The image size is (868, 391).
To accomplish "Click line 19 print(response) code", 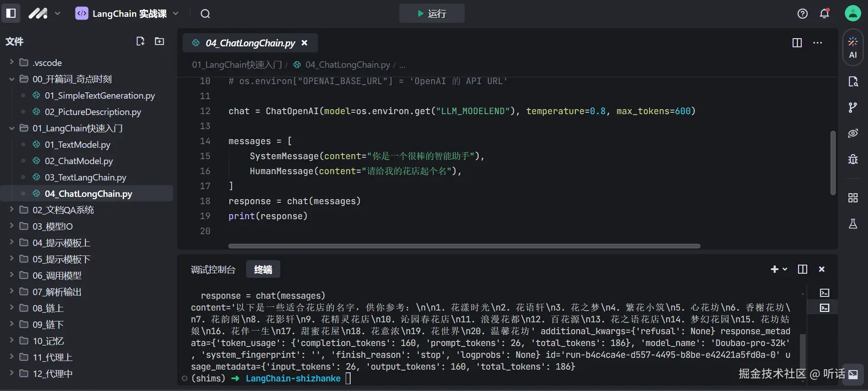I will 268,216.
